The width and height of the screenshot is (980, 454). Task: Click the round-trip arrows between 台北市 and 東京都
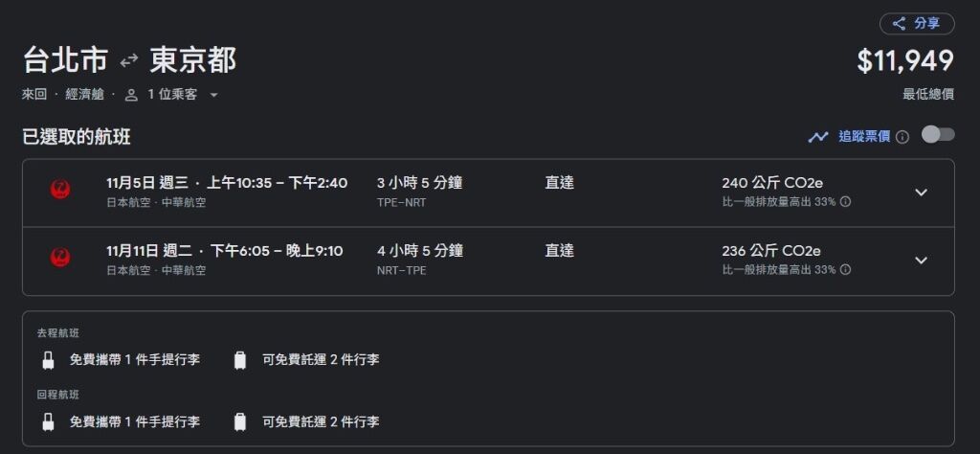[x=129, y=60]
